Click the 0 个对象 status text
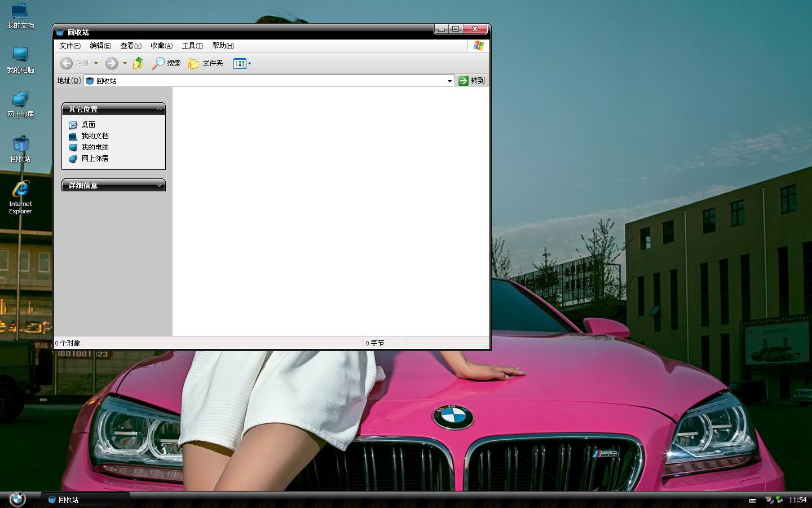Viewport: 812px width, 508px height. tap(68, 343)
